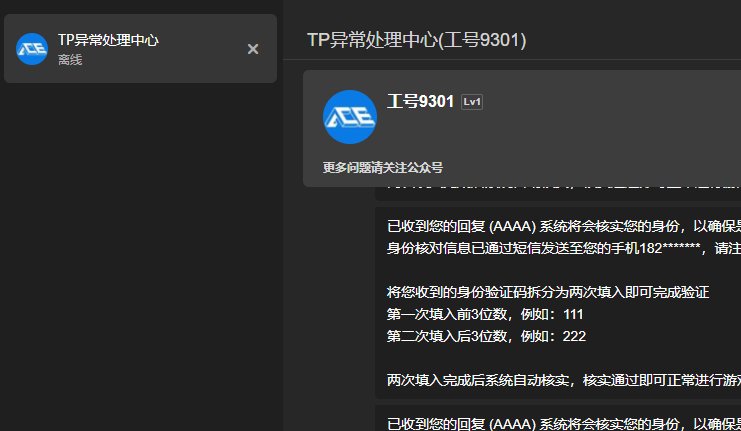741x431 pixels.
Task: Click the Lv1 level badge
Action: [x=472, y=102]
